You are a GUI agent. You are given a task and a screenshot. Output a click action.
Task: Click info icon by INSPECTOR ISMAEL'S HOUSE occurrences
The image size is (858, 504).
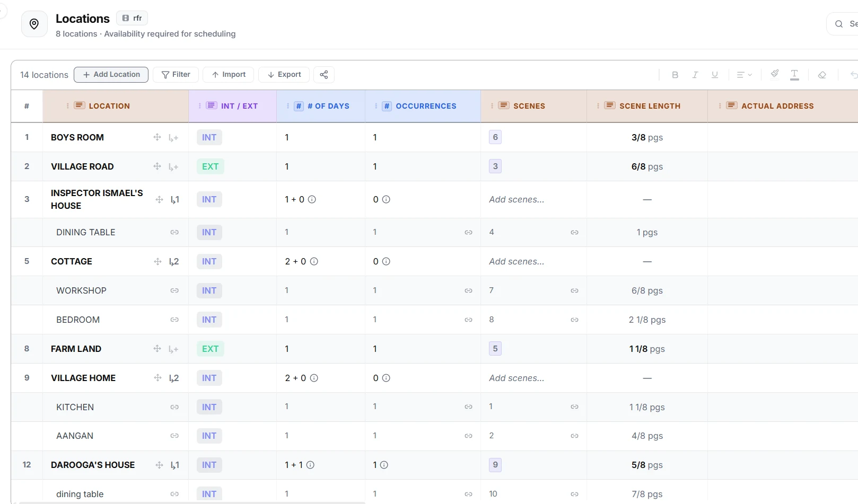point(386,199)
